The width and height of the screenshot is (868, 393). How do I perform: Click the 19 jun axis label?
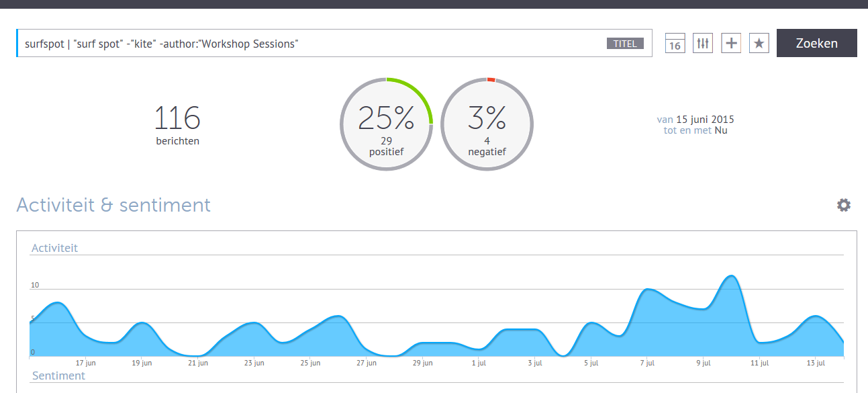click(142, 363)
